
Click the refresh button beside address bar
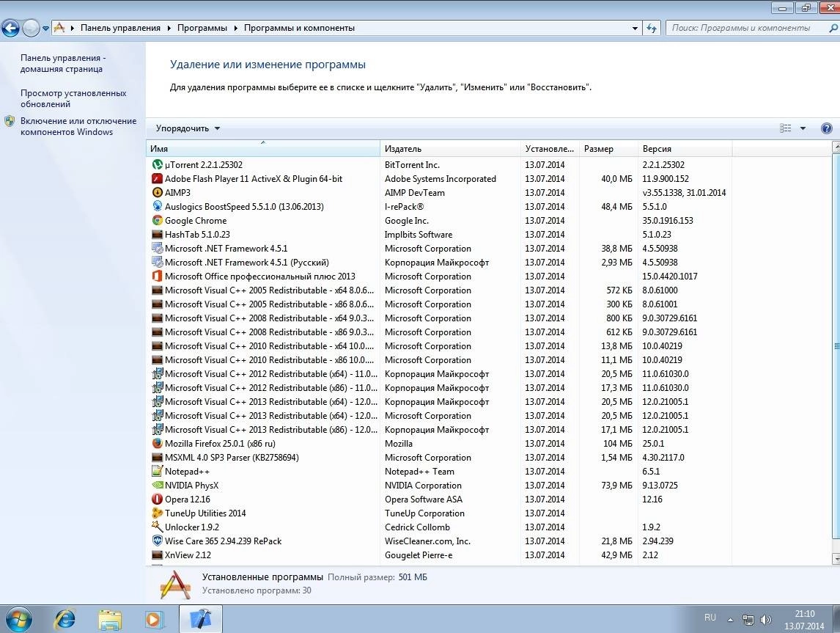pos(652,28)
